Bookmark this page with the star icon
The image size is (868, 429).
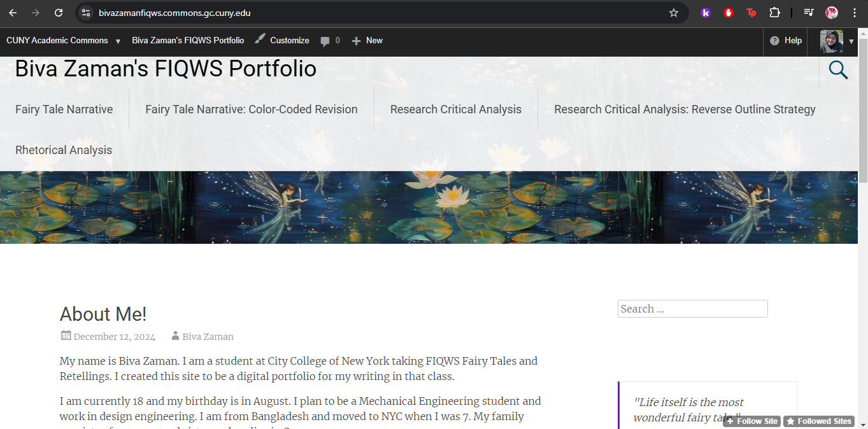pos(674,13)
